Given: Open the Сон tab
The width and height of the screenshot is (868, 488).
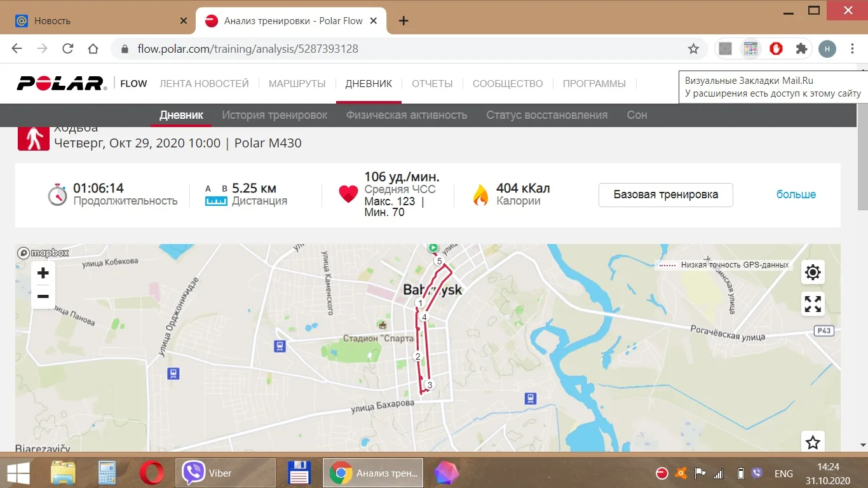Looking at the screenshot, I should [637, 115].
